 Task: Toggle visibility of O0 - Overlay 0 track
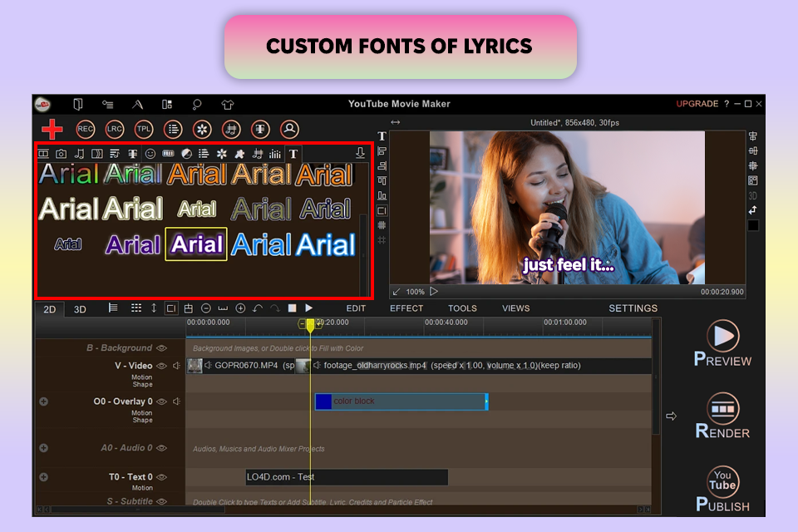tap(161, 401)
